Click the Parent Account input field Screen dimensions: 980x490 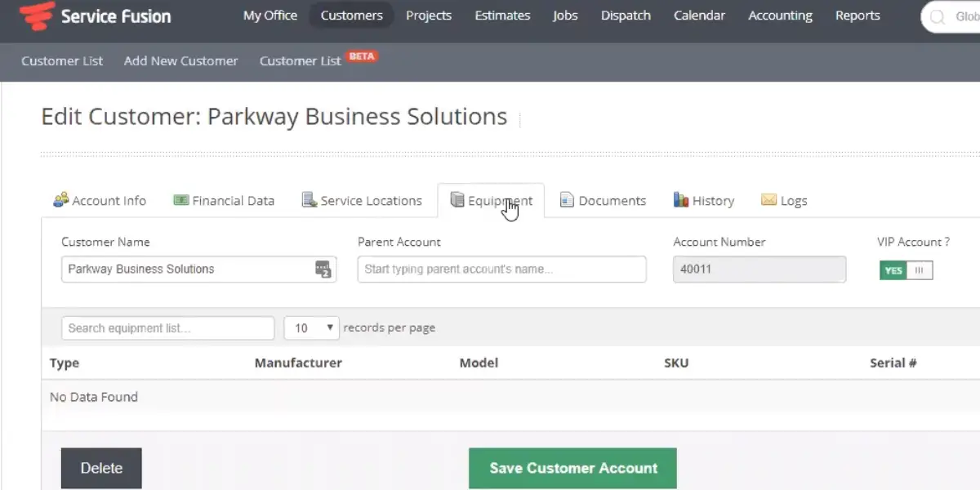tap(501, 269)
